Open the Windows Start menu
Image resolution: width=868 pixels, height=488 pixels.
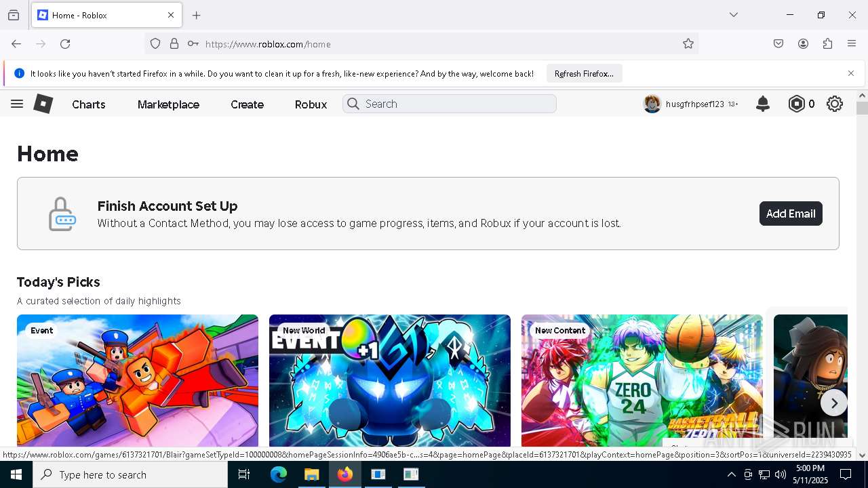point(16,474)
